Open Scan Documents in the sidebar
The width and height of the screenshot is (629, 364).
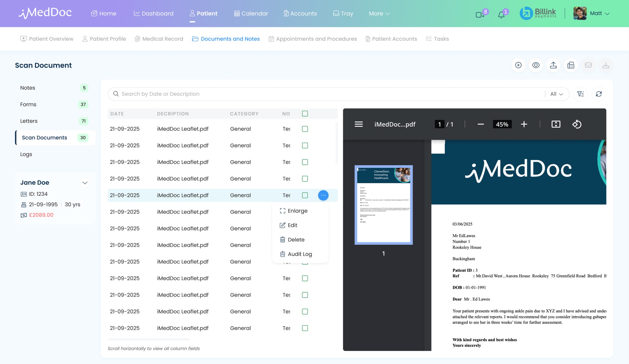[x=44, y=137]
